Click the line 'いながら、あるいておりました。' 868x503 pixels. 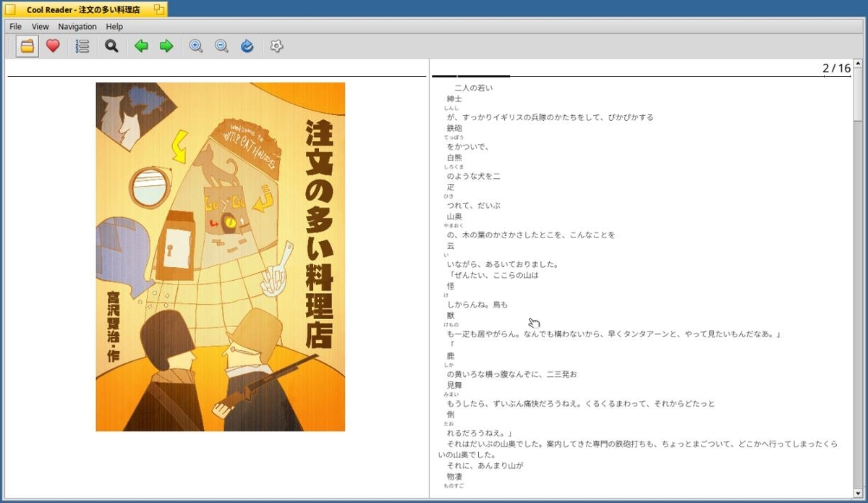502,265
